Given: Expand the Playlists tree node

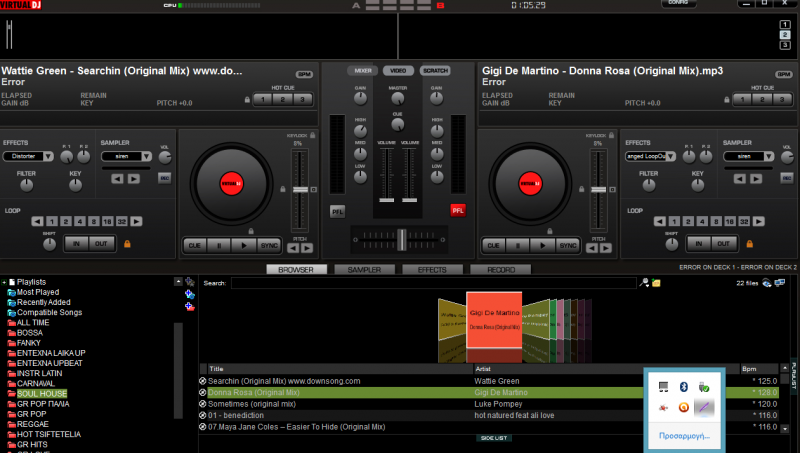Looking at the screenshot, I should (4, 282).
